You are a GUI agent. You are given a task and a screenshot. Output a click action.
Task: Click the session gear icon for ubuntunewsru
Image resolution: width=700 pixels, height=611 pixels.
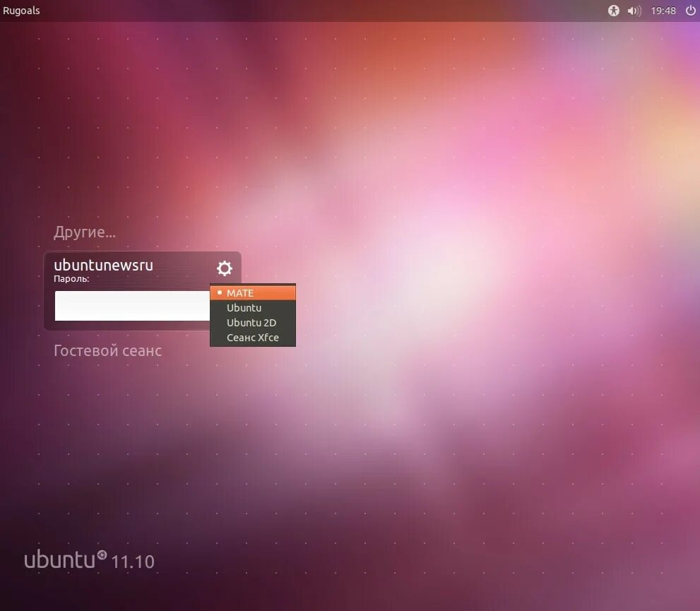coord(225,268)
